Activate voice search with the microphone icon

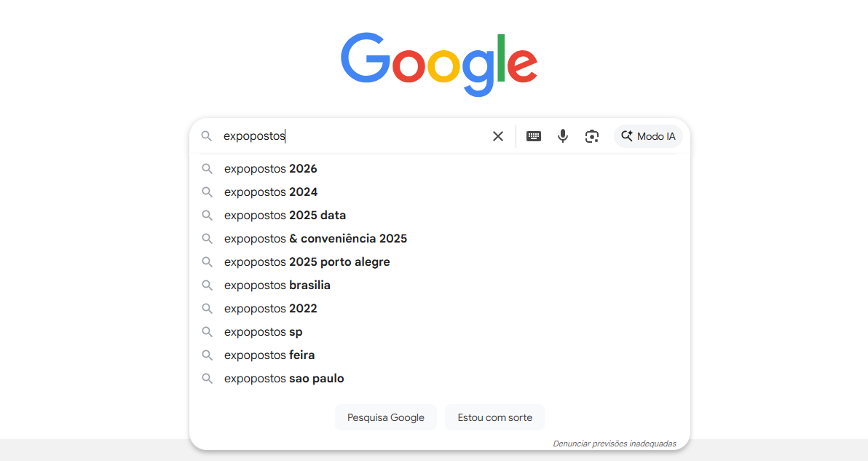[562, 135]
